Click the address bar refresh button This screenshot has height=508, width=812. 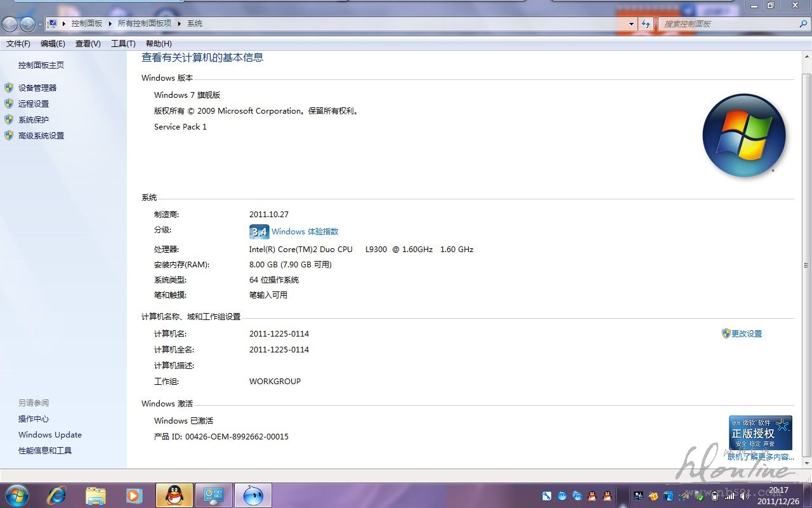pyautogui.click(x=646, y=23)
